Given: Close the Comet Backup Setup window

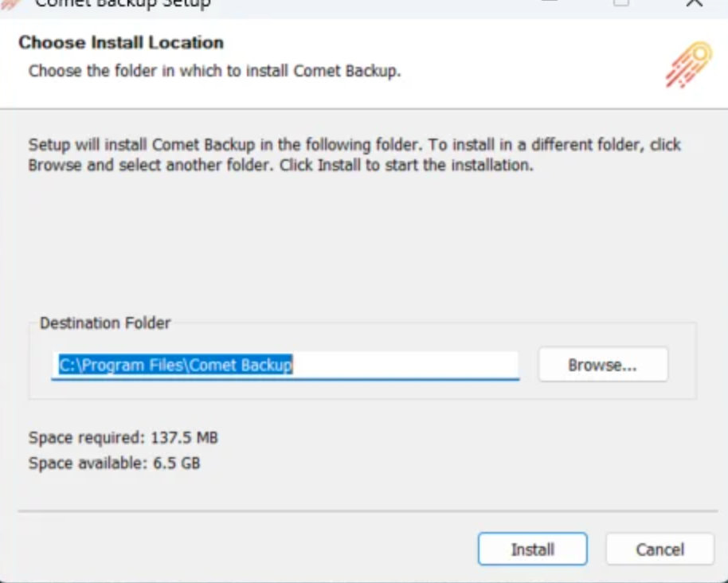Looking at the screenshot, I should point(694,3).
